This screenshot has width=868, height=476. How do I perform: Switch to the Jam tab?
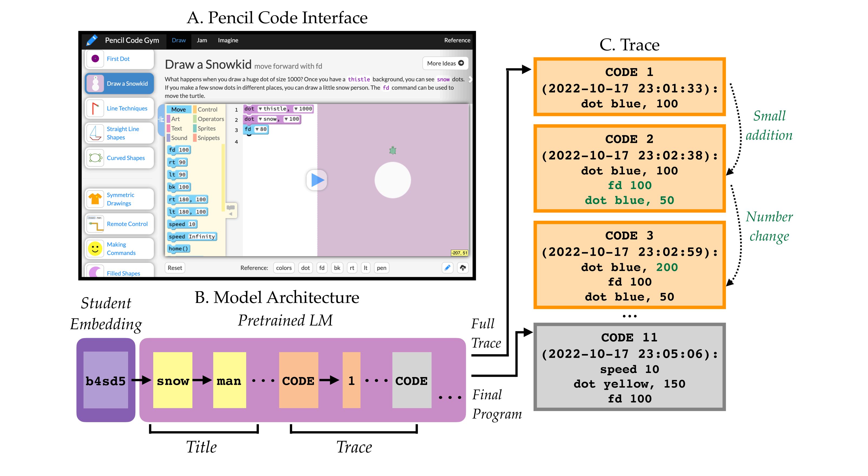pos(202,40)
